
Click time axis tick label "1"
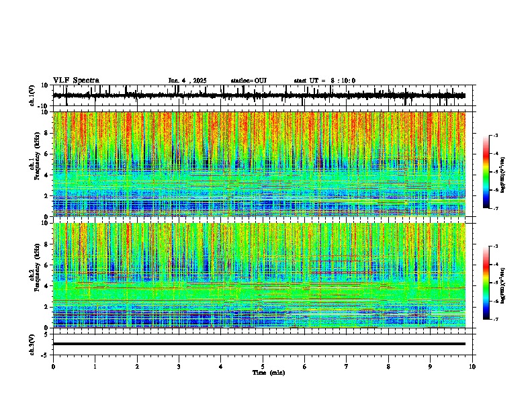pyautogui.click(x=95, y=367)
